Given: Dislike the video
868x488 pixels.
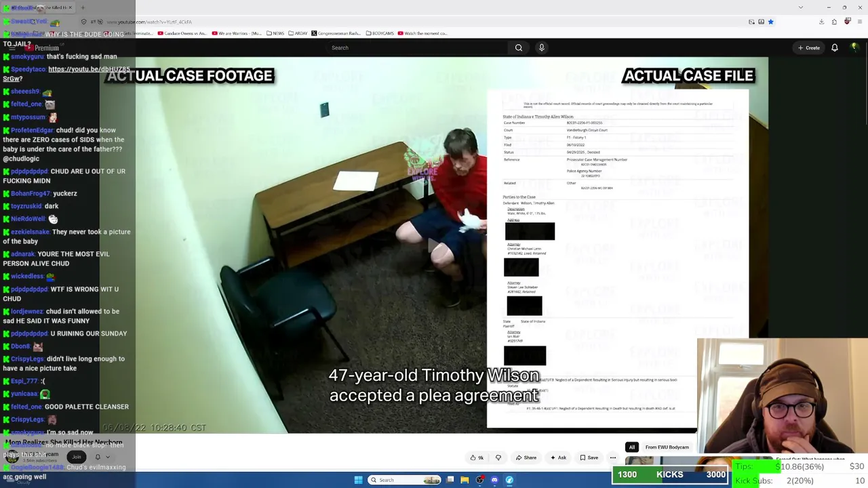Looking at the screenshot, I should pos(498,457).
